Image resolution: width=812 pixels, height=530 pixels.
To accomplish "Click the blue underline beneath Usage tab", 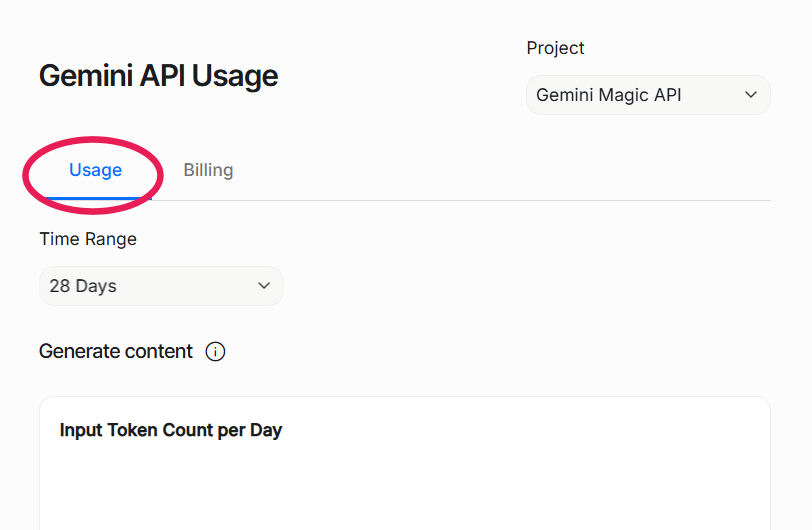I will [95, 198].
